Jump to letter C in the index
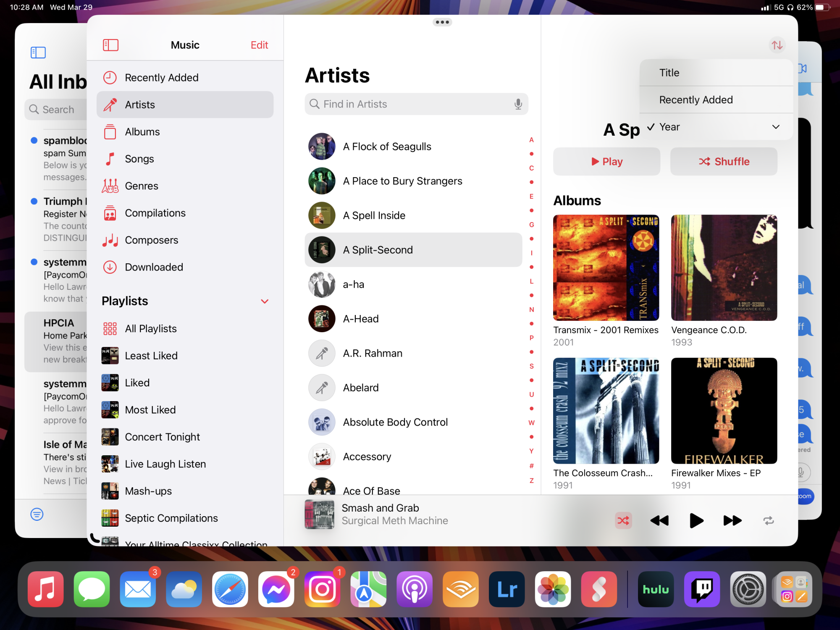The width and height of the screenshot is (840, 630). (531, 168)
